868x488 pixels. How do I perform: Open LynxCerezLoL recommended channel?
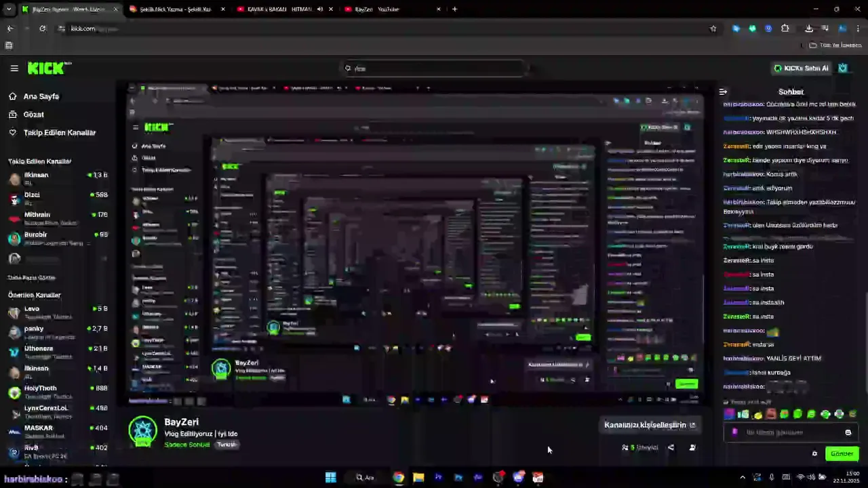(x=58, y=411)
